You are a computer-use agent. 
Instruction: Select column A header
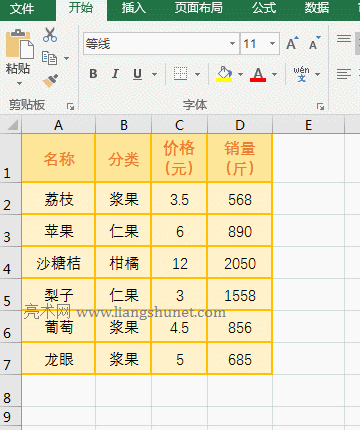(59, 125)
